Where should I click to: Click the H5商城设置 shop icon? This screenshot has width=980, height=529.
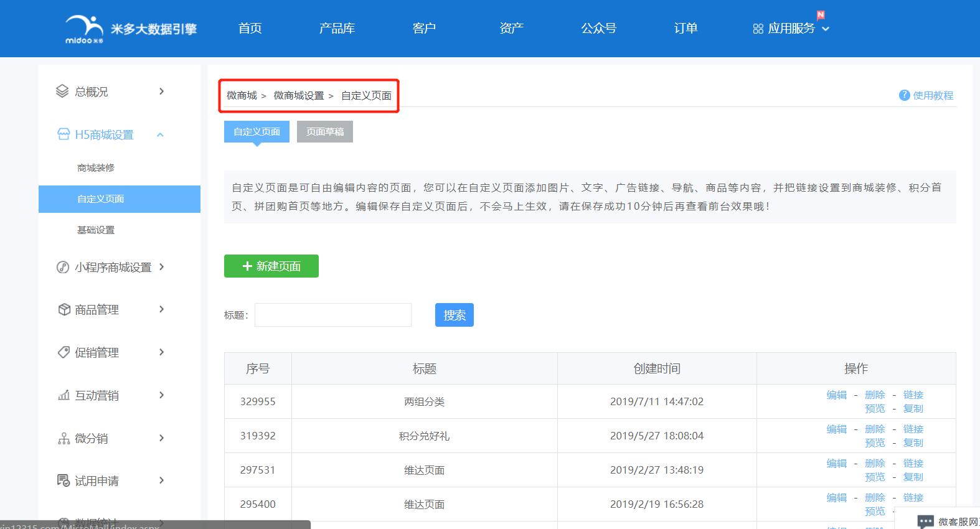click(64, 134)
